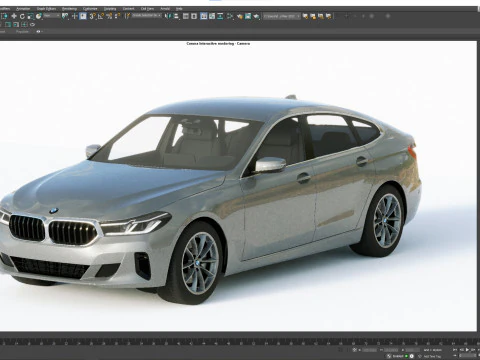Toggle 3D Snaps
This screenshot has width=480, height=360.
(x=93, y=16)
